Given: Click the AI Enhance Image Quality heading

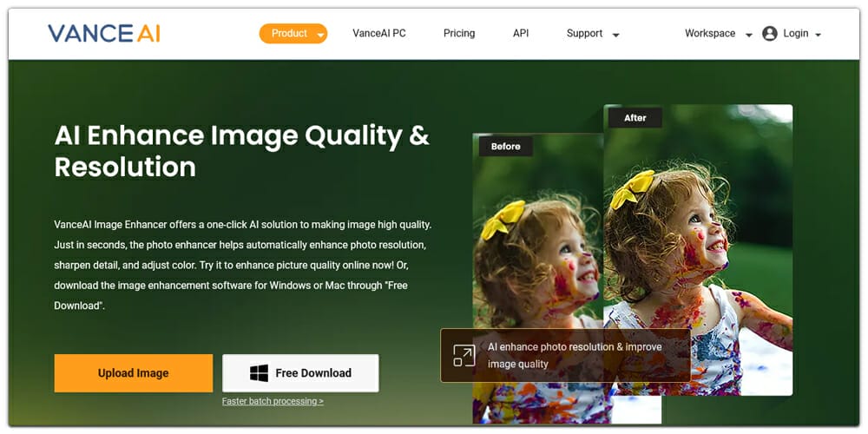Looking at the screenshot, I should tap(242, 151).
